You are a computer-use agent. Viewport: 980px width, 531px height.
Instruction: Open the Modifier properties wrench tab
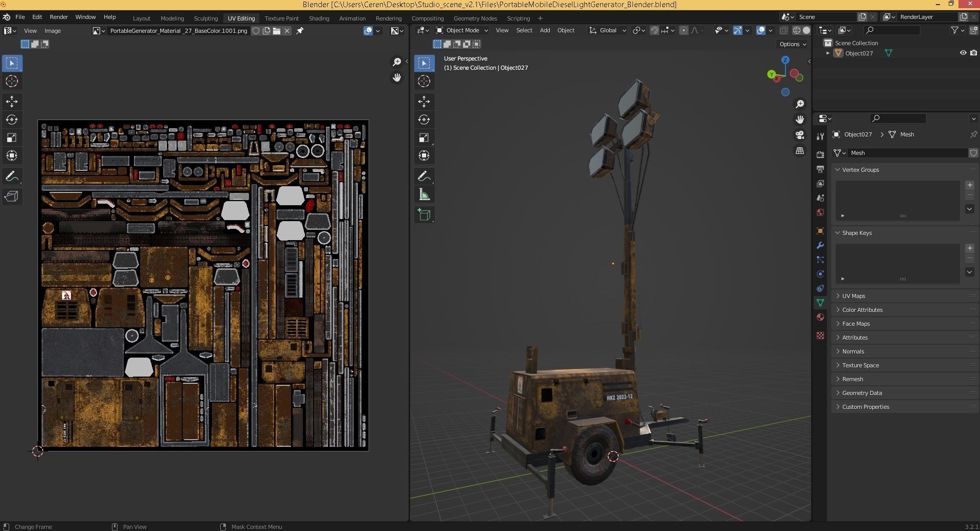pos(820,245)
